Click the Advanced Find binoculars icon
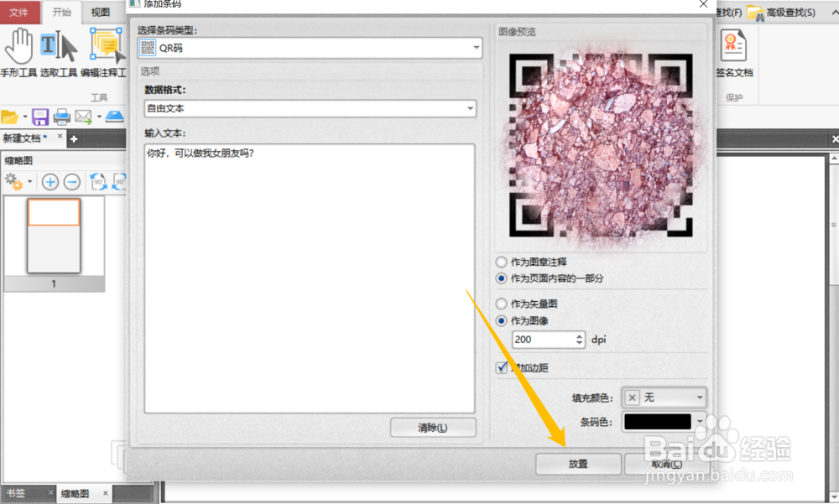The width and height of the screenshot is (839, 504). (755, 13)
